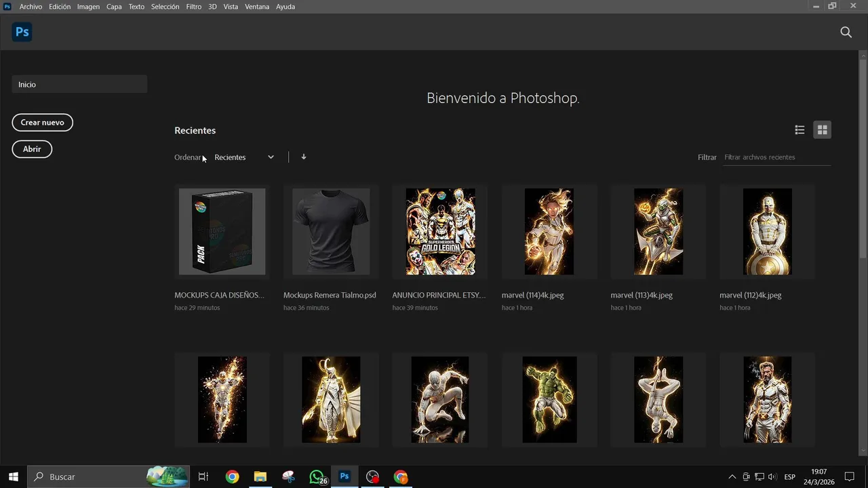The width and height of the screenshot is (868, 488).
Task: Open second Chrome profile icon in taskbar
Action: click(x=401, y=476)
